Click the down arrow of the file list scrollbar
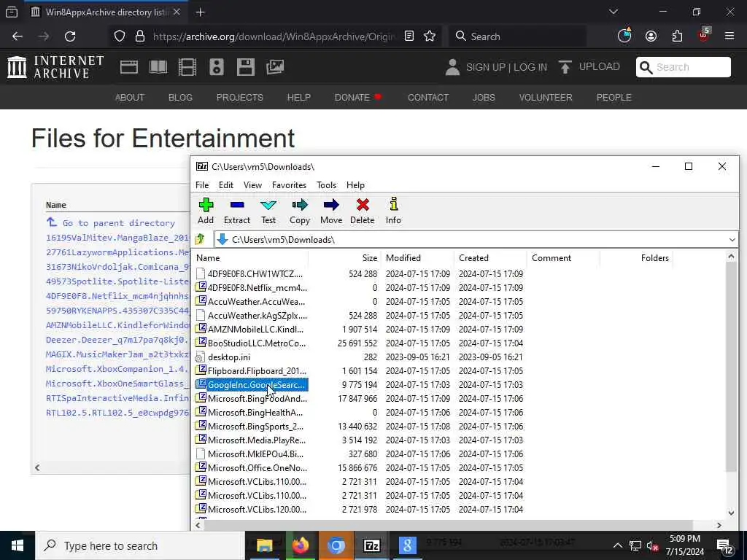747x560 pixels. point(731,513)
